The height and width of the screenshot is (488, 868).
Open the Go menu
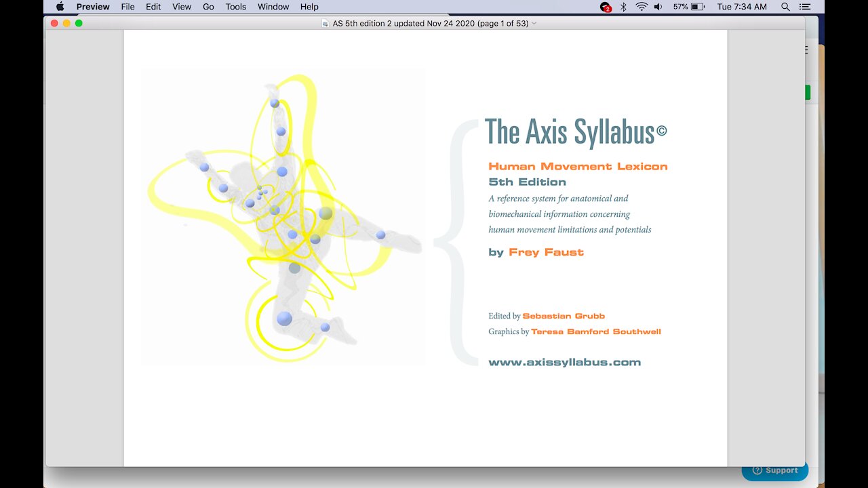click(208, 7)
